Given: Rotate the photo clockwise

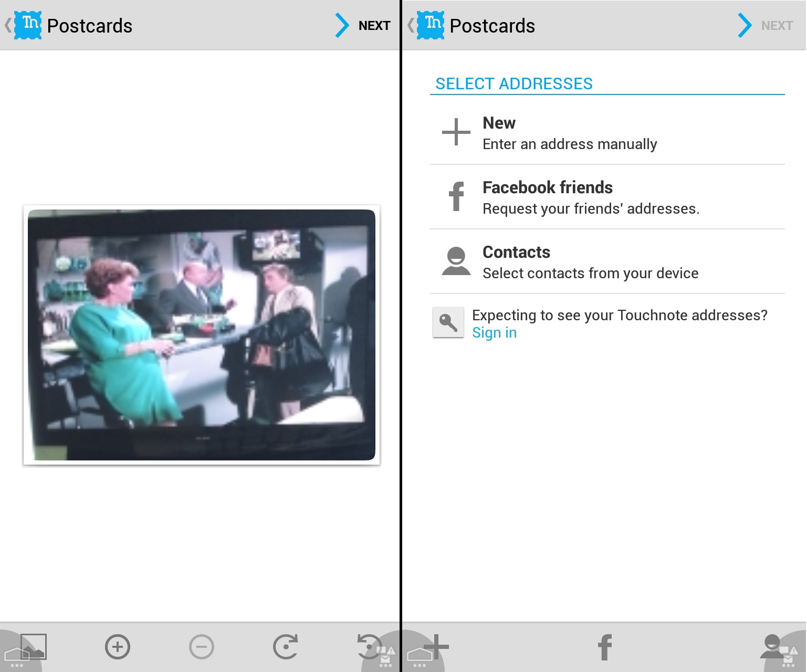Looking at the screenshot, I should click(286, 647).
